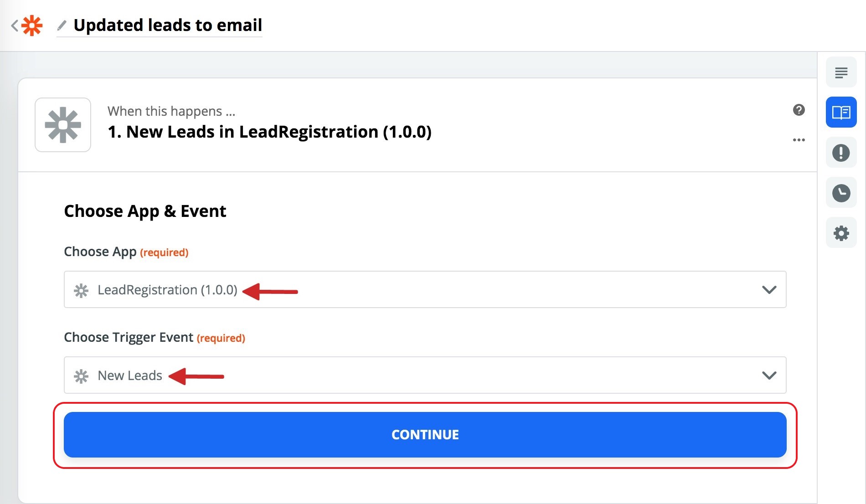866x504 pixels.
Task: Click the small icon inside Trigger Event field
Action: tap(81, 376)
